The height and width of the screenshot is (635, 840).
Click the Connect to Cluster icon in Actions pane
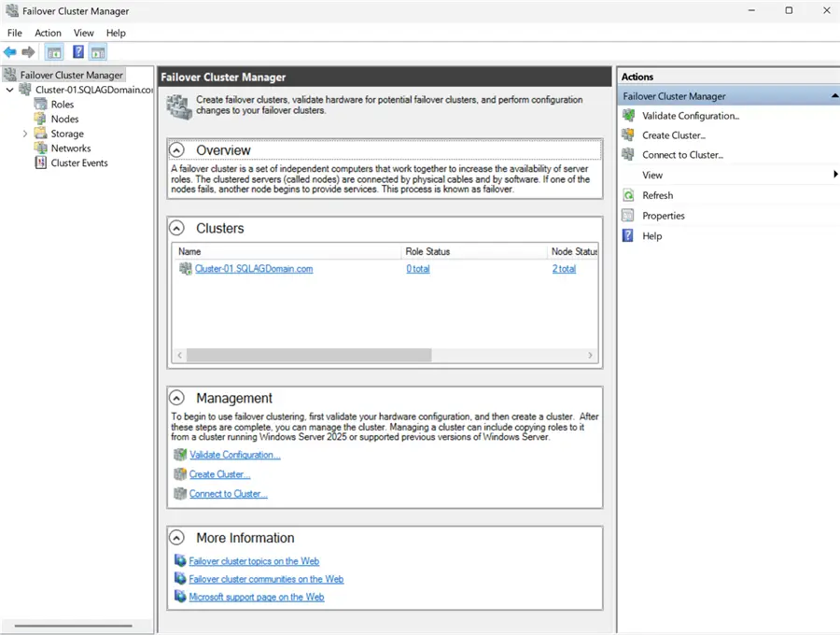point(628,154)
